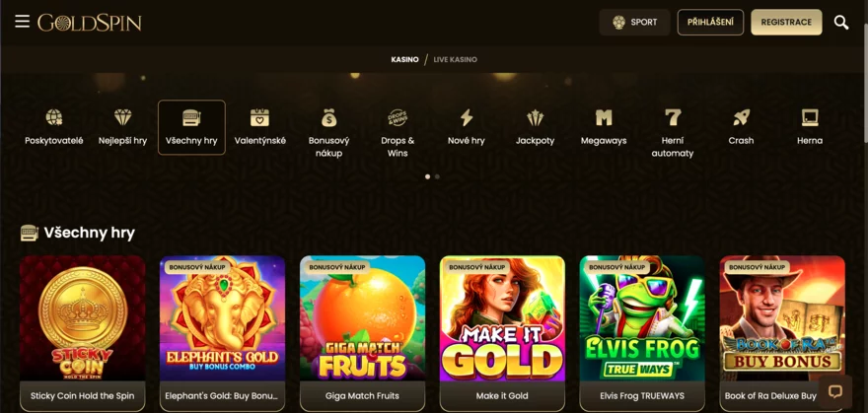Open the Drops & Wins category icon

(x=398, y=117)
